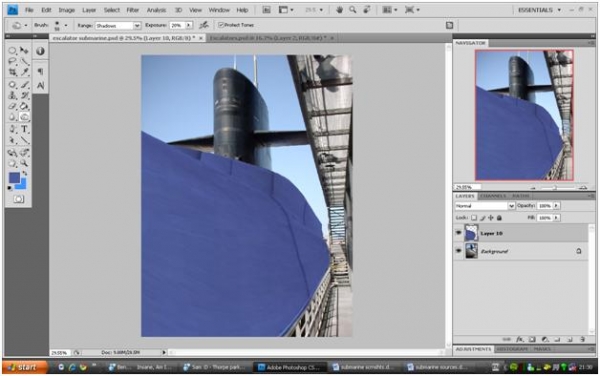Select the Clone Stamp tool
This screenshot has width=600, height=376.
pos(12,95)
